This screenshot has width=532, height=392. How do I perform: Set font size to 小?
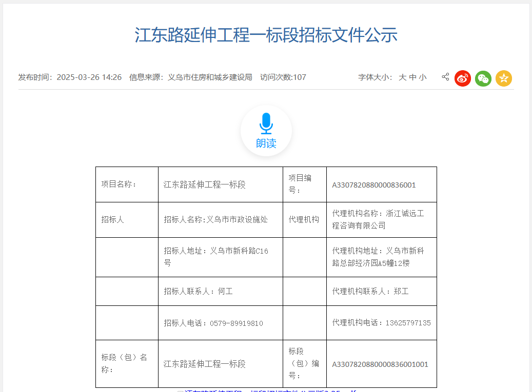pyautogui.click(x=422, y=77)
